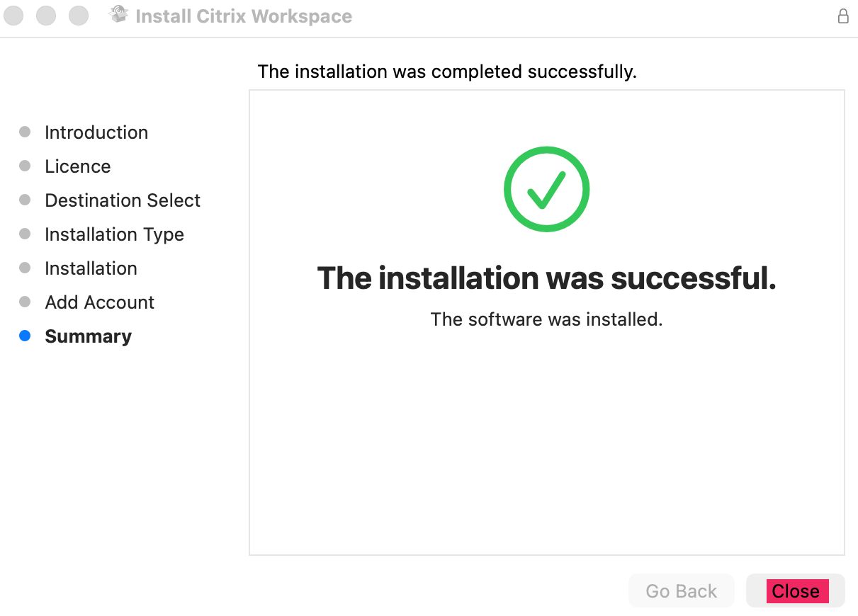Click the "The software was installed." text
Screen dimensions: 858x616
point(546,319)
